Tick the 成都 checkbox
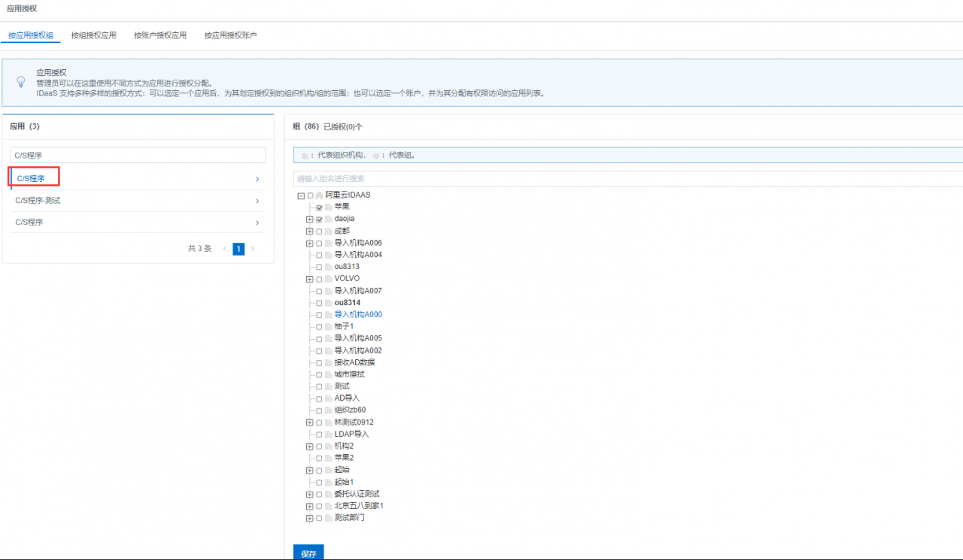963x560 pixels. click(x=319, y=232)
